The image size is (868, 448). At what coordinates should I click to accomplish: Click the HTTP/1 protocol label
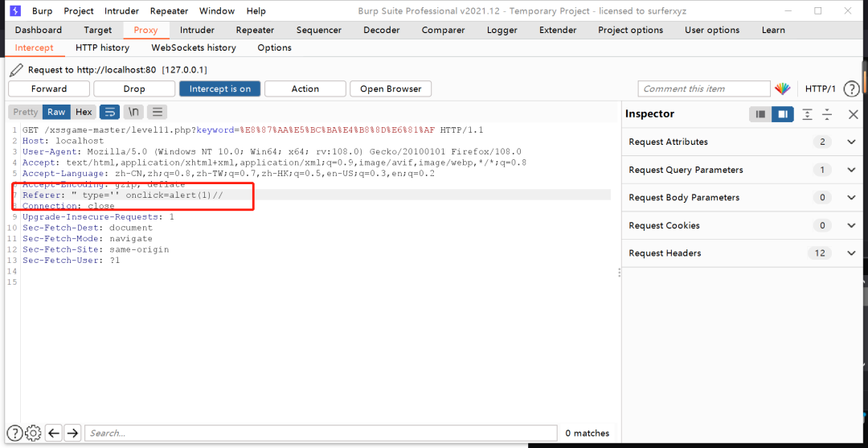821,88
